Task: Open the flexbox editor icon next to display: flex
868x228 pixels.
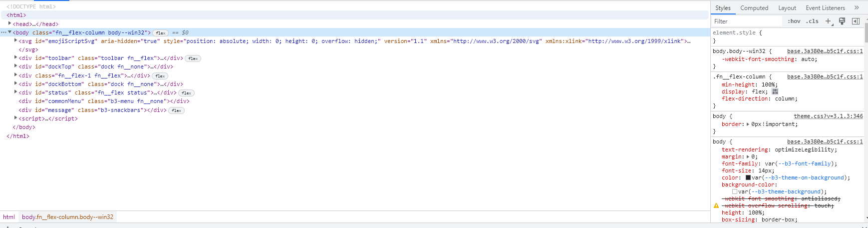Action: pyautogui.click(x=775, y=91)
